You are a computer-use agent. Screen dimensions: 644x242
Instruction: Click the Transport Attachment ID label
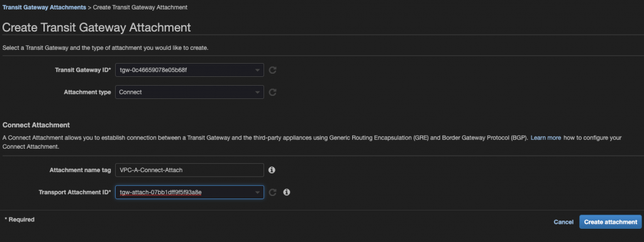75,192
